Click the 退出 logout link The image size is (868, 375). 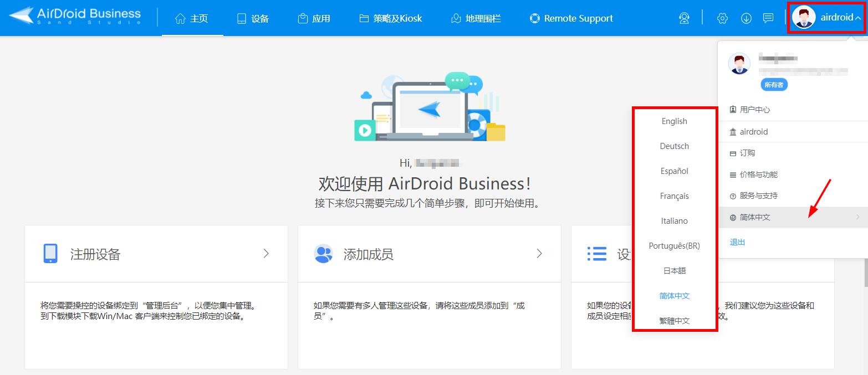coord(737,242)
